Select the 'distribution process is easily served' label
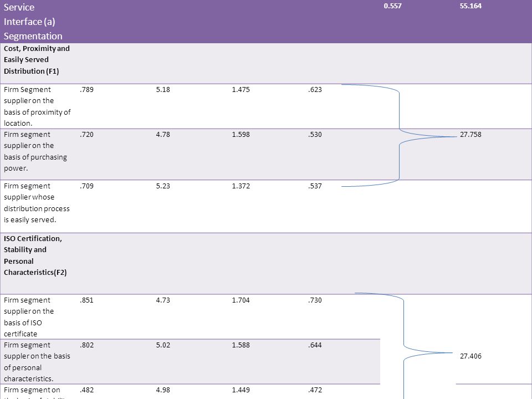 pyautogui.click(x=37, y=203)
